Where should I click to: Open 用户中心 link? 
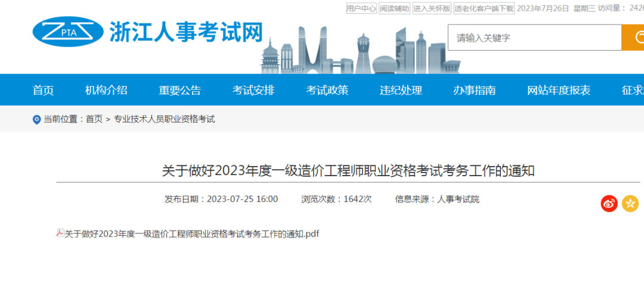[361, 8]
